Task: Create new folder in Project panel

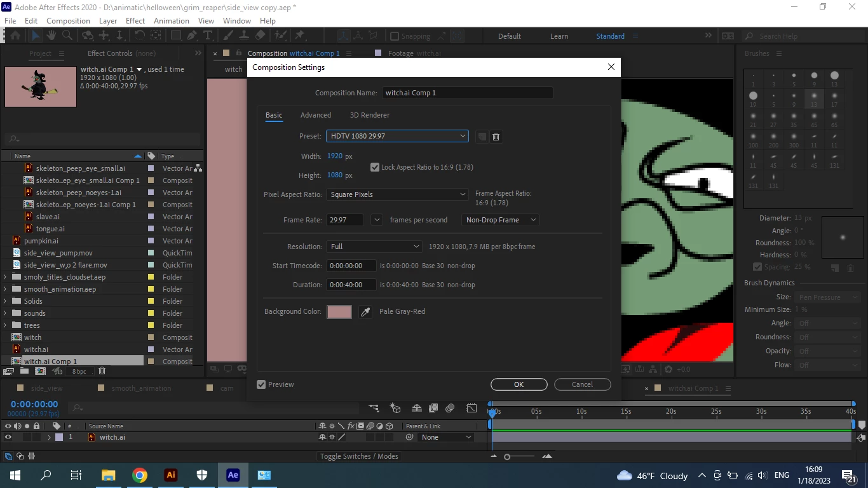Action: [24, 371]
